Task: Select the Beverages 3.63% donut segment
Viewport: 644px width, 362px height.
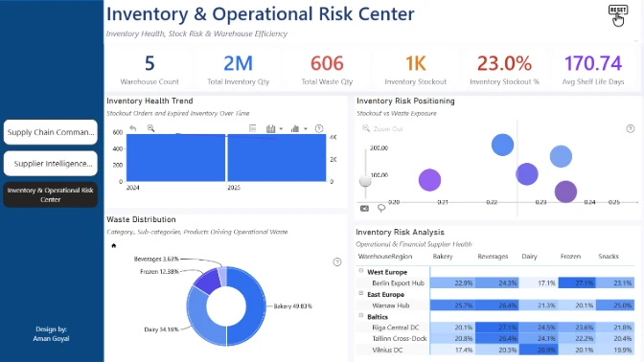Action: tap(223, 277)
